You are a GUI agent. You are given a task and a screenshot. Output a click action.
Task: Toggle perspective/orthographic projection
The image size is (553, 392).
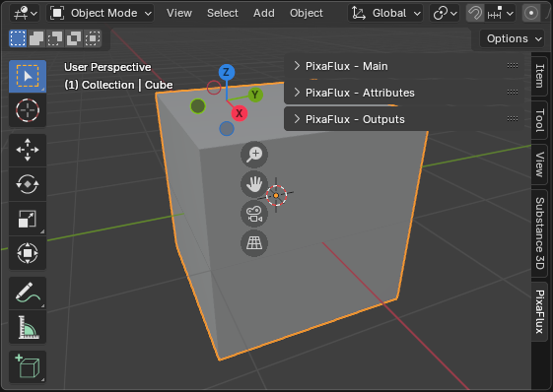click(x=254, y=243)
